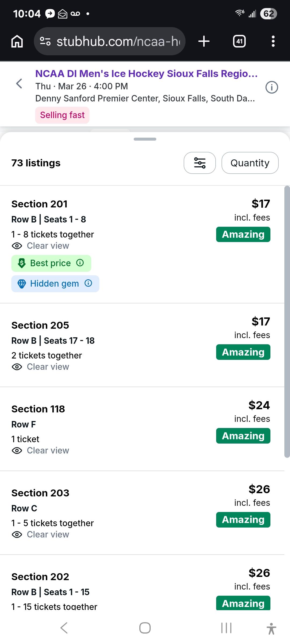Pick the Section 203 Row C listing
Screen dimensions: 290x644
134,513
